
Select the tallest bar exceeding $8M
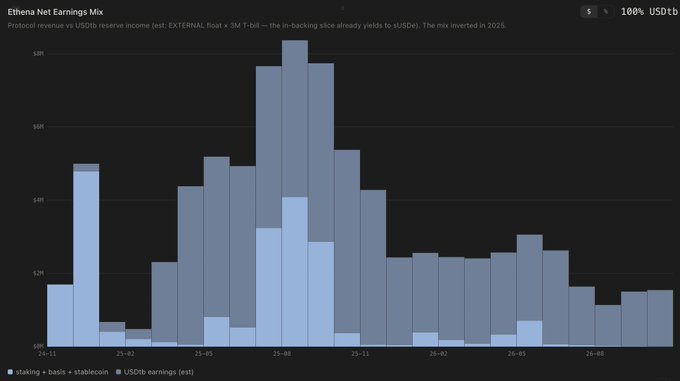click(295, 193)
